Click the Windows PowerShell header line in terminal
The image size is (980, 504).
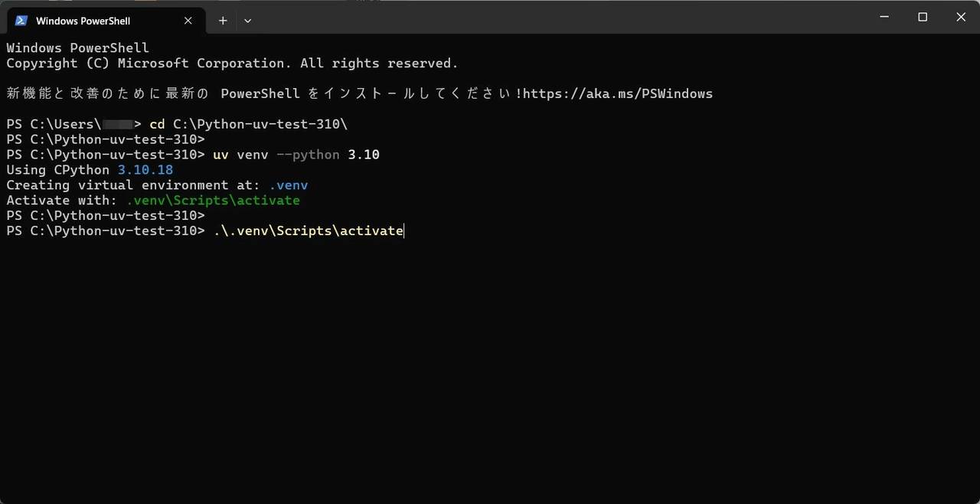(x=77, y=48)
